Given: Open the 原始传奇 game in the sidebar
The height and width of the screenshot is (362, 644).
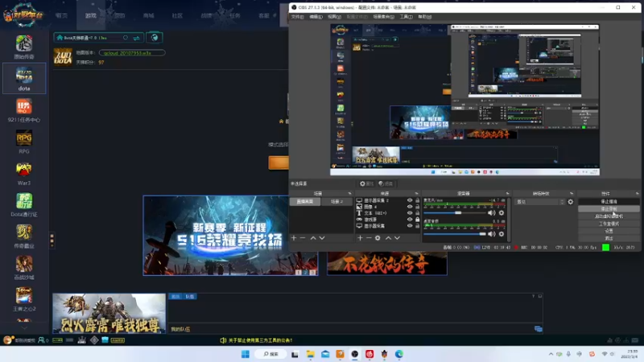Looking at the screenshot, I should [24, 47].
